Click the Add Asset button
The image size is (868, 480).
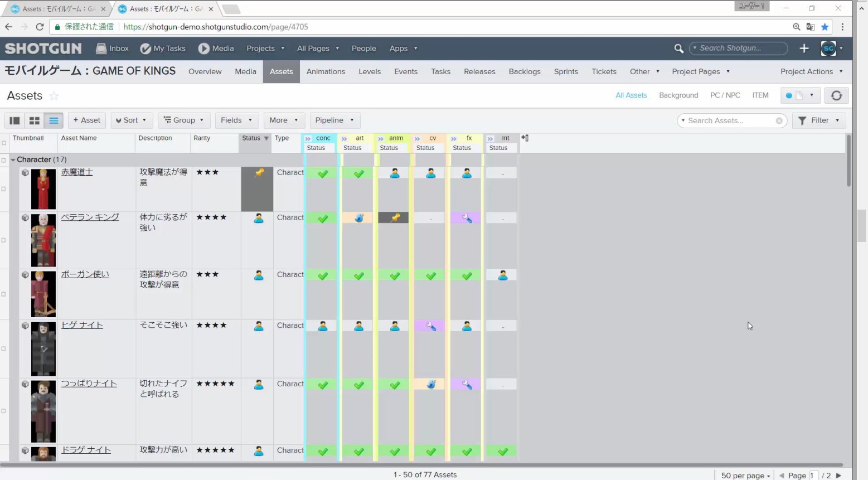click(87, 120)
